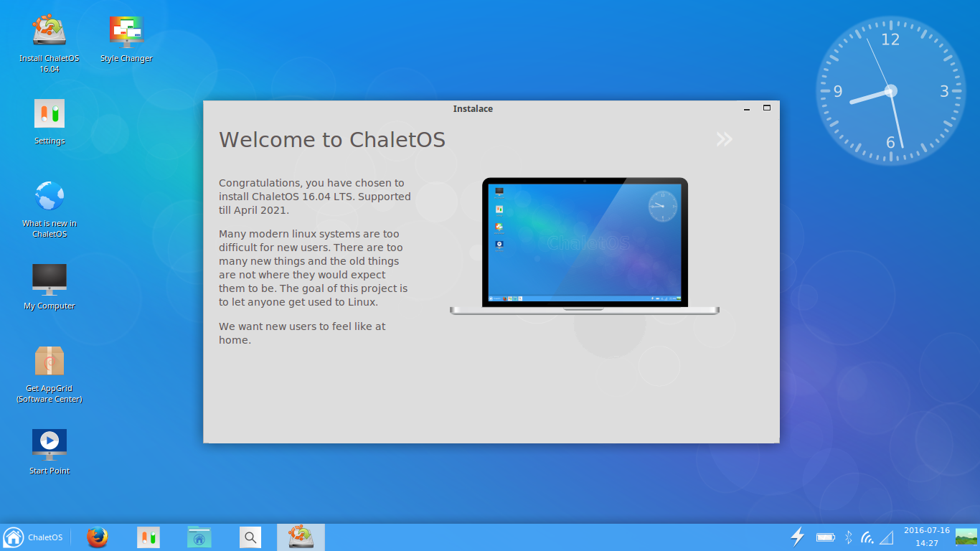980x551 pixels.
Task: Click the 'Many modern linux systems' paragraph
Action: 314,268
